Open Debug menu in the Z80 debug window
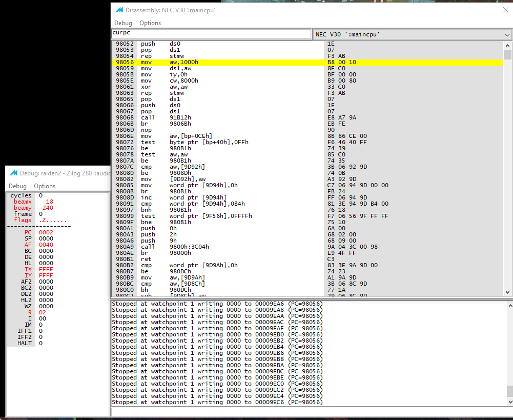The width and height of the screenshot is (513, 420). [x=17, y=186]
